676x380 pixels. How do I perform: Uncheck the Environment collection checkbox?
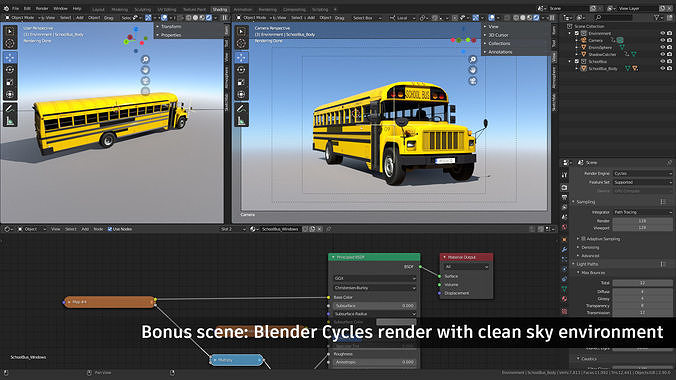[577, 33]
